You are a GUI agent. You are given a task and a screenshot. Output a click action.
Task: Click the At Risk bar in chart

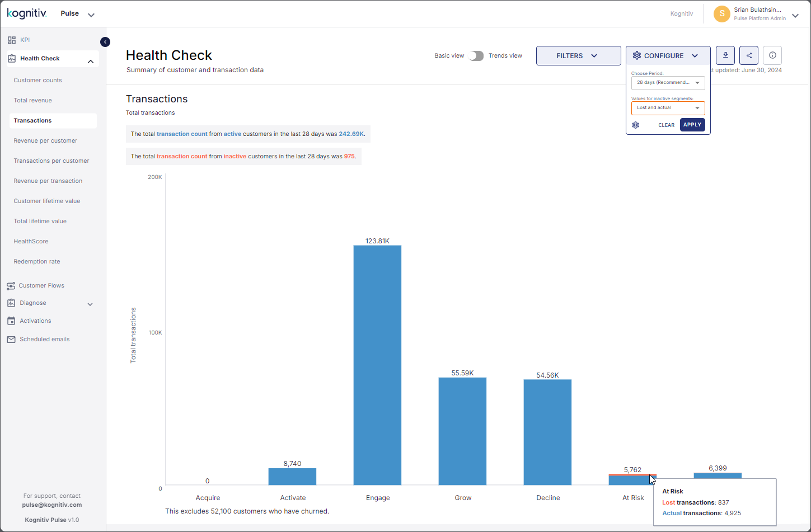[632, 479]
